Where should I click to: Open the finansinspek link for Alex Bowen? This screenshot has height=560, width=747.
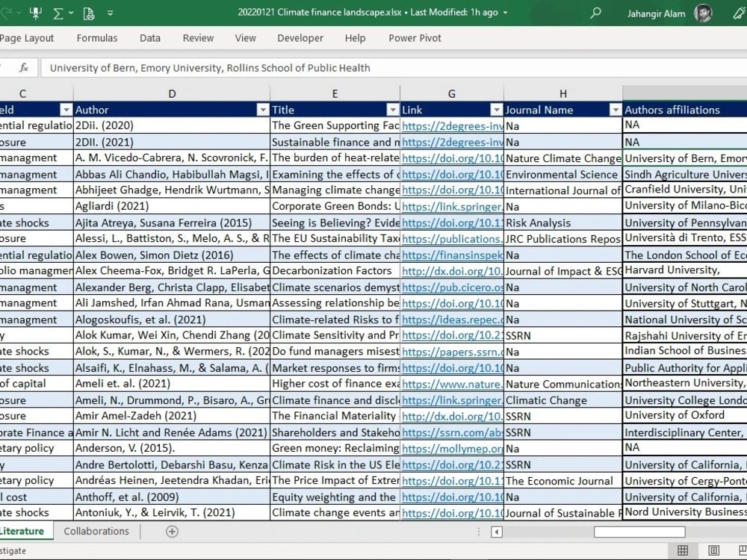(452, 255)
